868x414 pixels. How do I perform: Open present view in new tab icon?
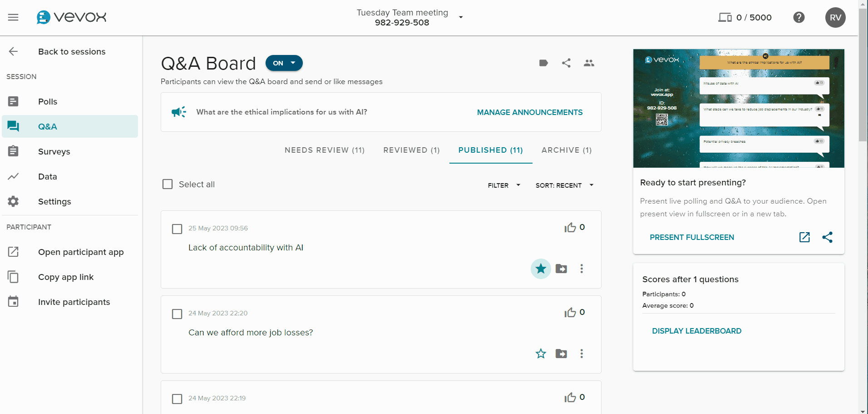coord(804,237)
